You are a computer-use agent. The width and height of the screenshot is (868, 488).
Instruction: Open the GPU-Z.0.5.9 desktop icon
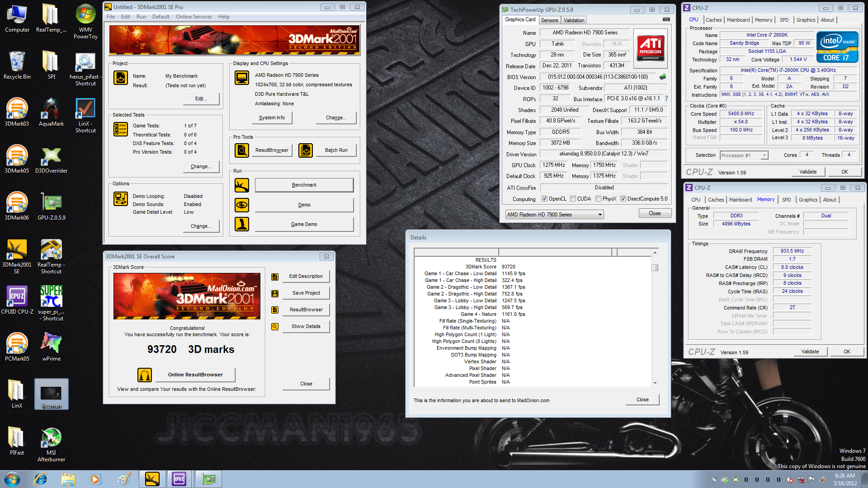click(x=51, y=206)
